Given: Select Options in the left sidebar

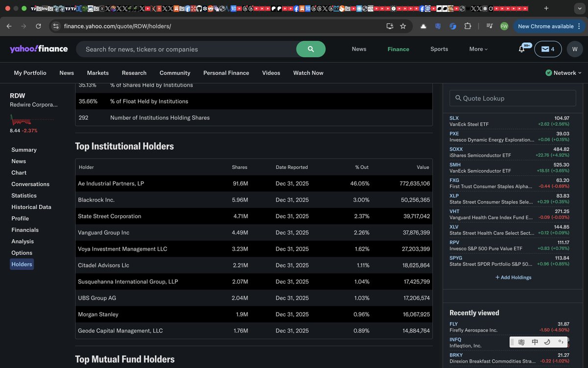Looking at the screenshot, I should pyautogui.click(x=22, y=253).
